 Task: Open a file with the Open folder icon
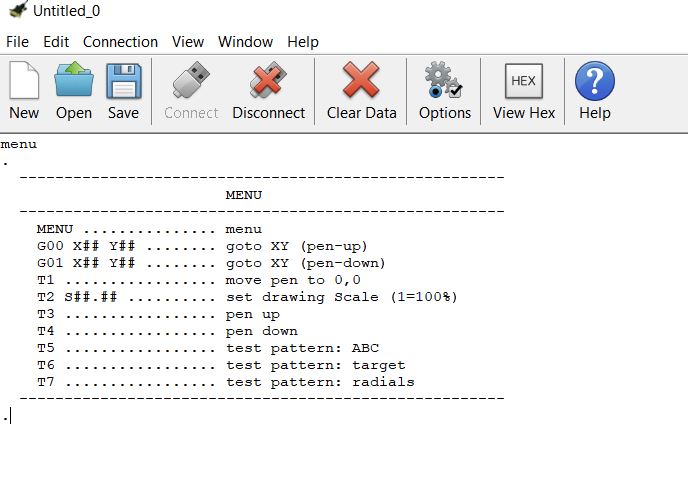[x=74, y=79]
